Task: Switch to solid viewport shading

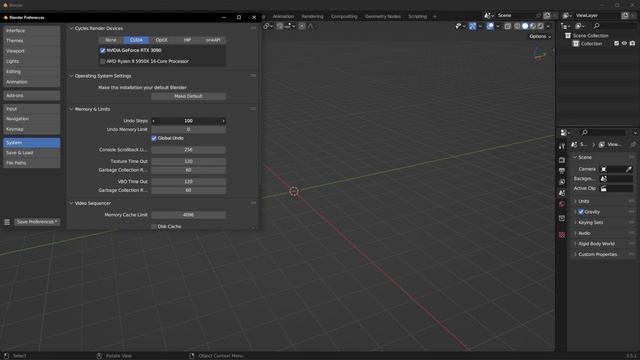Action: (x=525, y=26)
